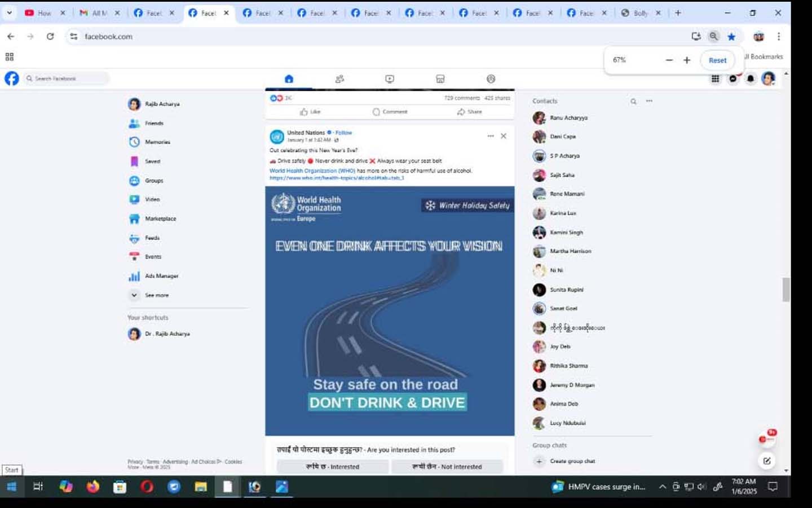
Task: Open Messenger from the top bar
Action: (x=732, y=78)
